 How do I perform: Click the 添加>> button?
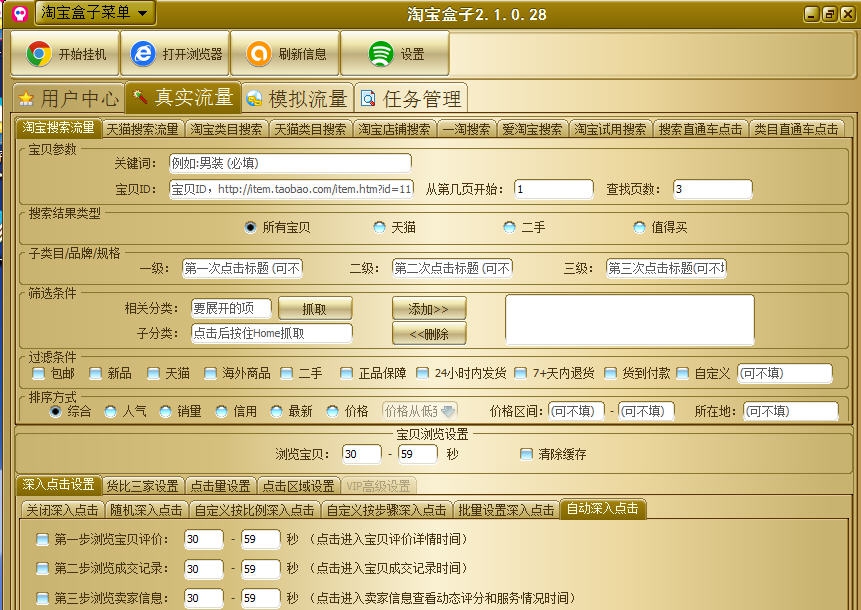(429, 309)
